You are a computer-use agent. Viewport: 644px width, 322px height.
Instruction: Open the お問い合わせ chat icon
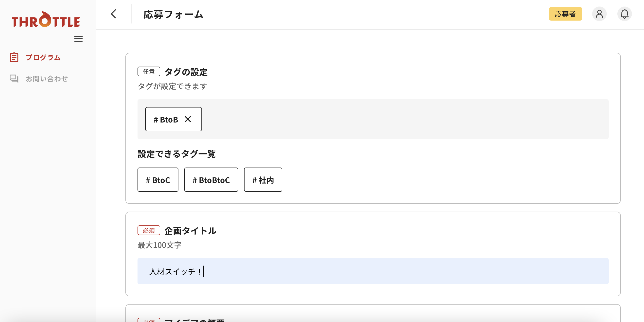(x=14, y=79)
